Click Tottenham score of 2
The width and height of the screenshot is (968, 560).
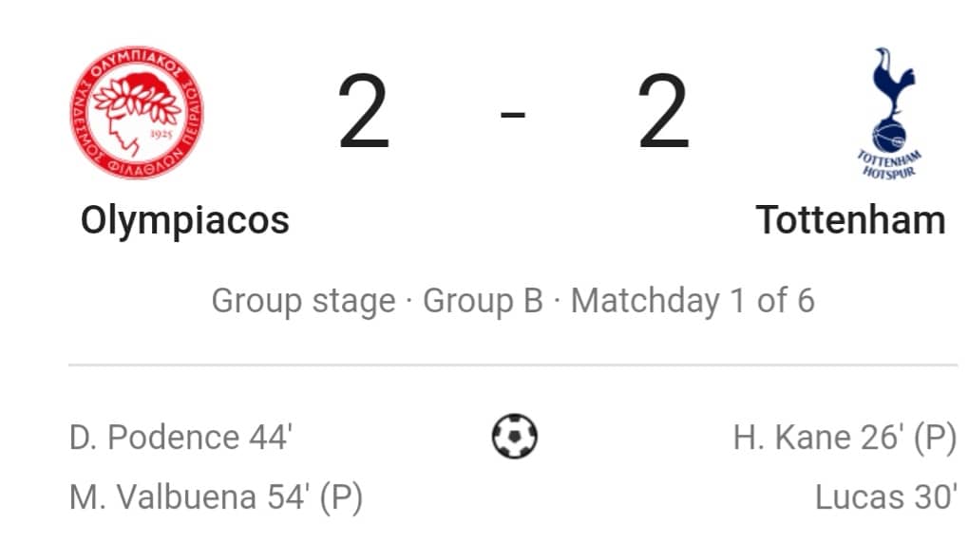[663, 112]
